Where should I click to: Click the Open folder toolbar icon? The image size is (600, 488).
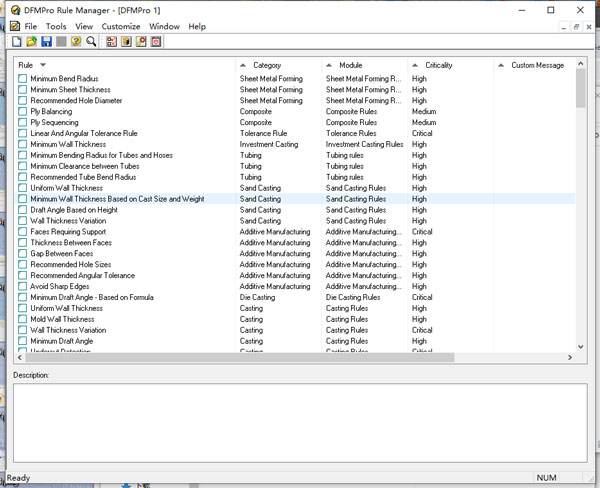click(x=32, y=42)
